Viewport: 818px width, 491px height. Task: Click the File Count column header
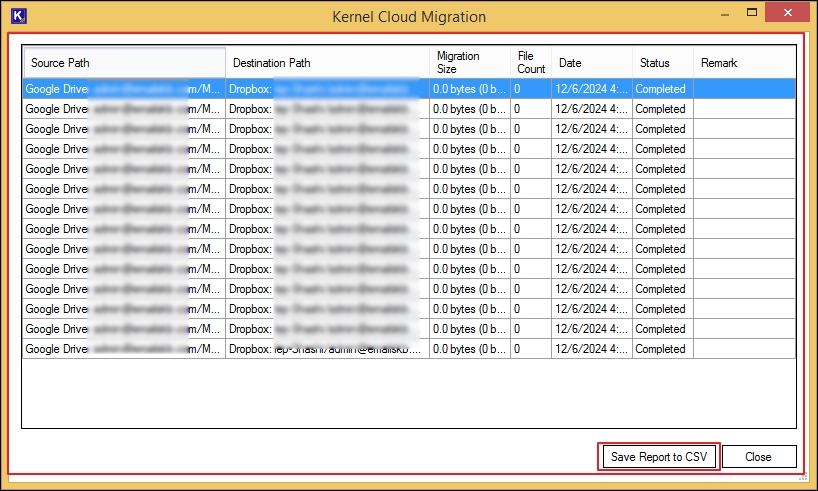pos(531,63)
